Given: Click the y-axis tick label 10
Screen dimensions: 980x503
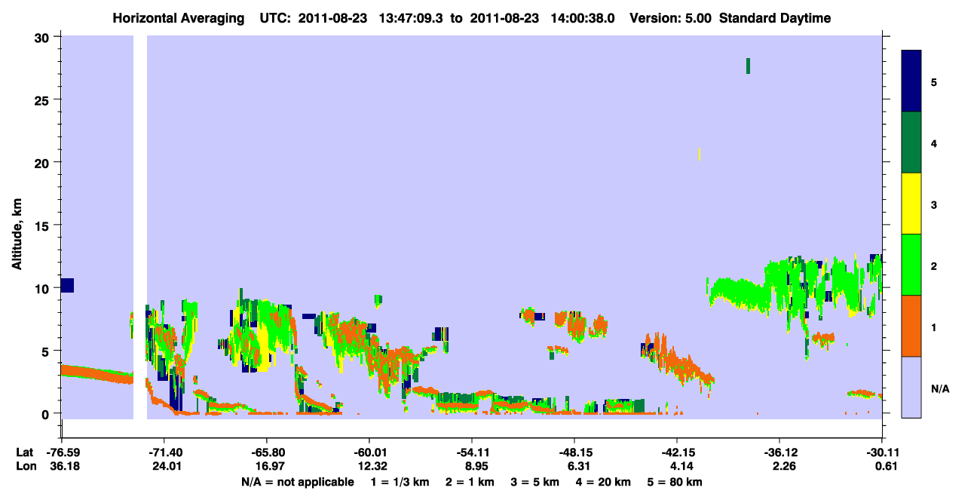Looking at the screenshot, I should 44,288.
